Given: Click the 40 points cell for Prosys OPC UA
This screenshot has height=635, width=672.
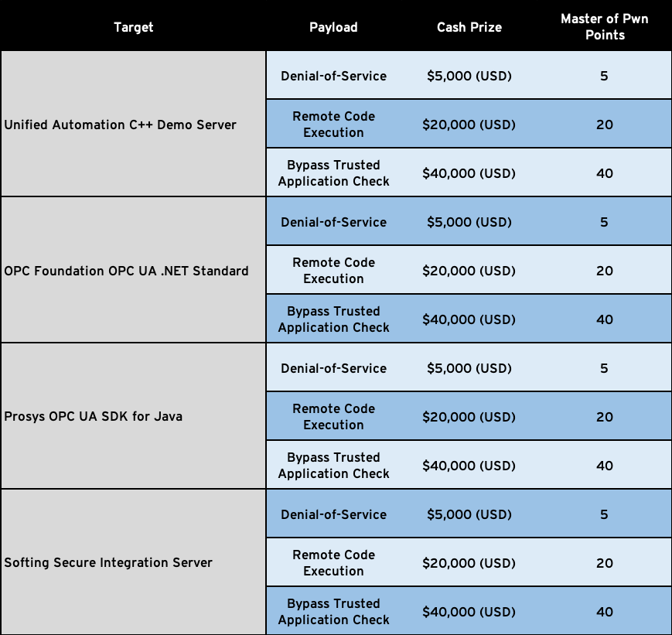Looking at the screenshot, I should tap(604, 466).
